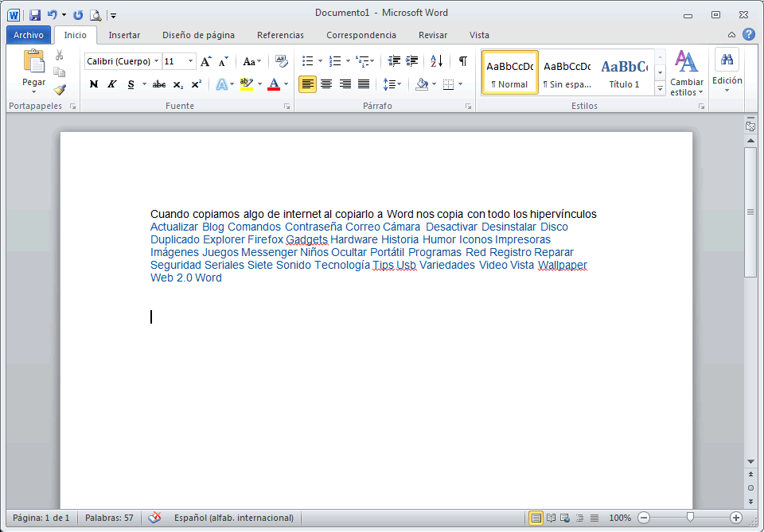Click the Copy icon in Portapapeles
This screenshot has height=532, width=764.
[60, 72]
